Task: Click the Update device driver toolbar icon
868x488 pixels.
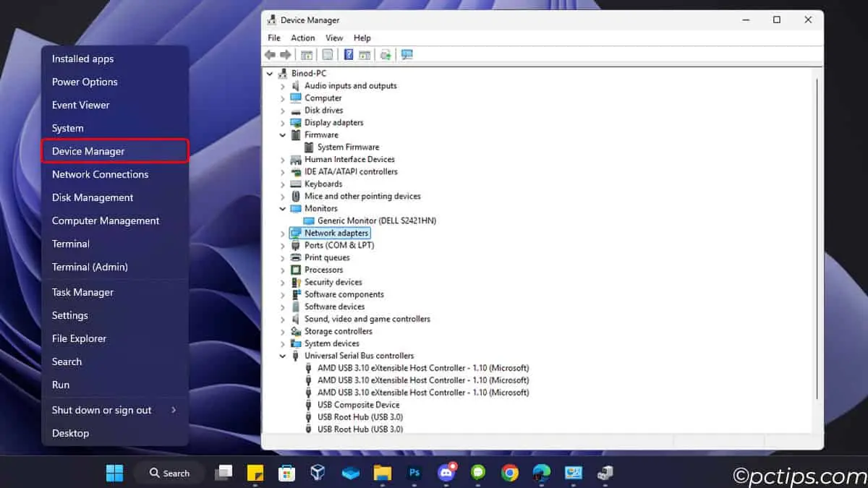Action: coord(386,55)
